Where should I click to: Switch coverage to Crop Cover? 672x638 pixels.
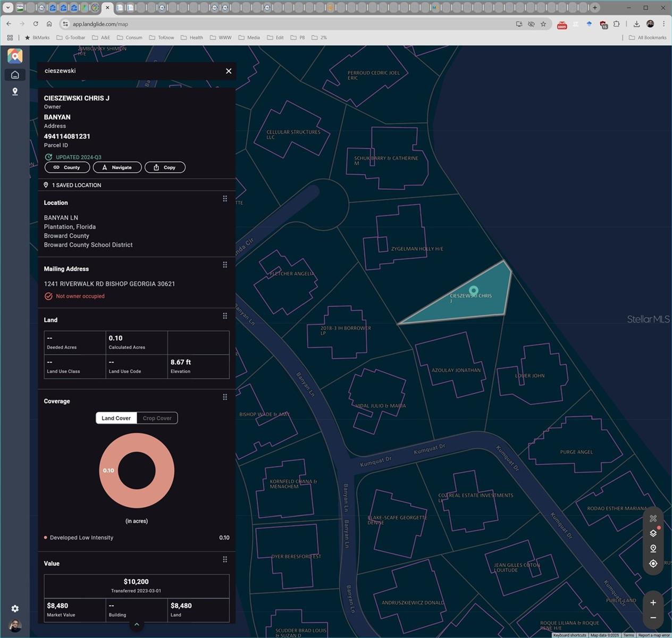(157, 418)
